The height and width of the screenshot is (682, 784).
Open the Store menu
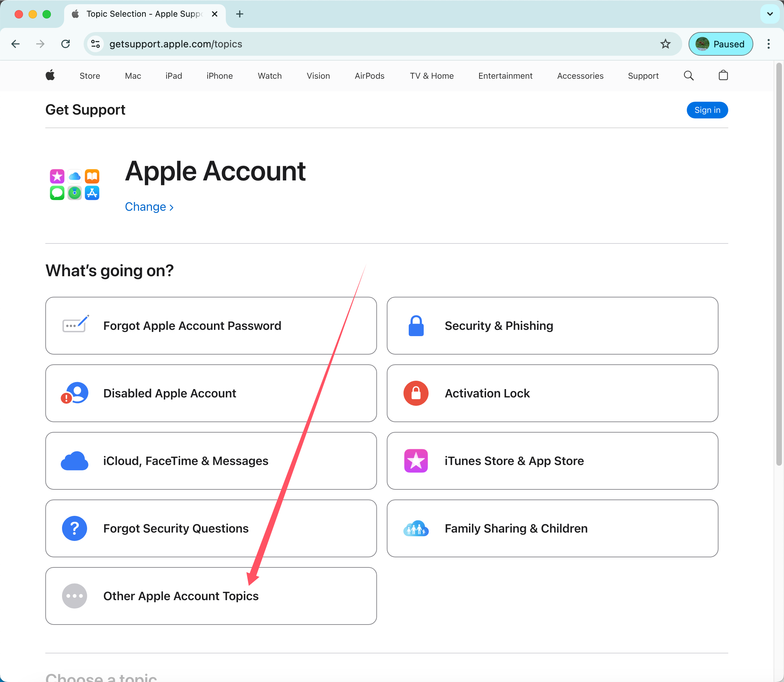90,76
